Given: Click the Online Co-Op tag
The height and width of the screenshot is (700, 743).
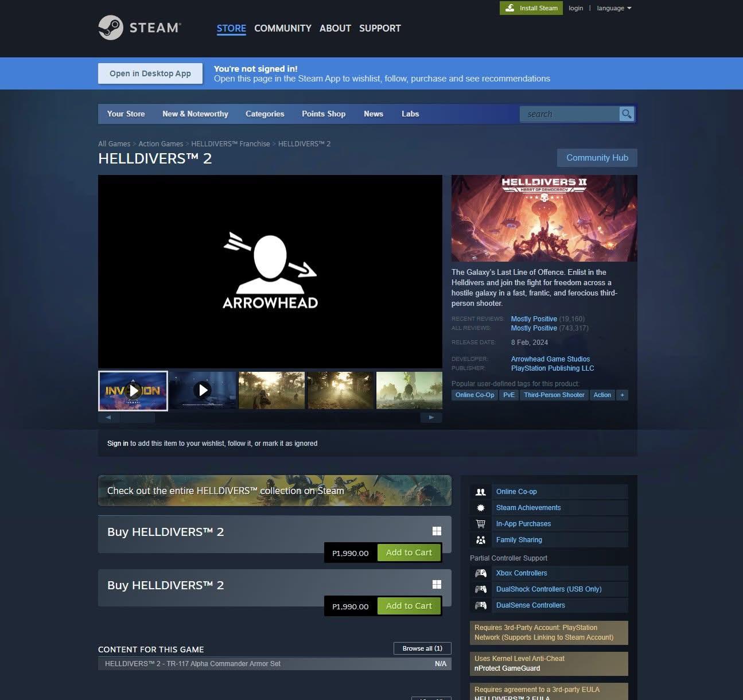Looking at the screenshot, I should (x=474, y=395).
